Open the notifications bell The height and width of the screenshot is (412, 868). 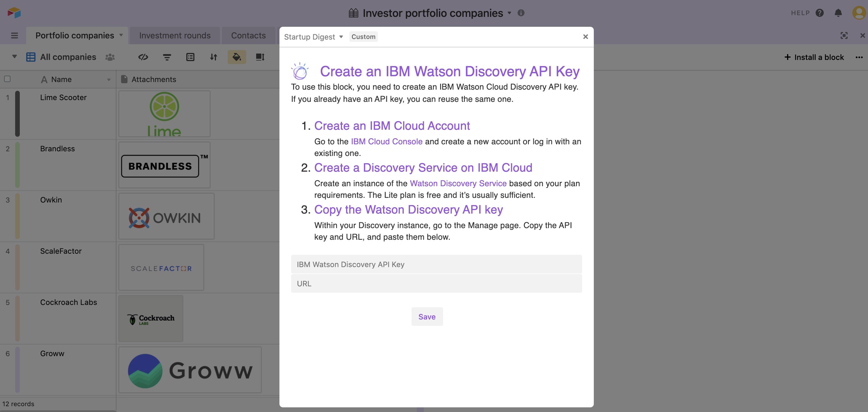(x=838, y=13)
